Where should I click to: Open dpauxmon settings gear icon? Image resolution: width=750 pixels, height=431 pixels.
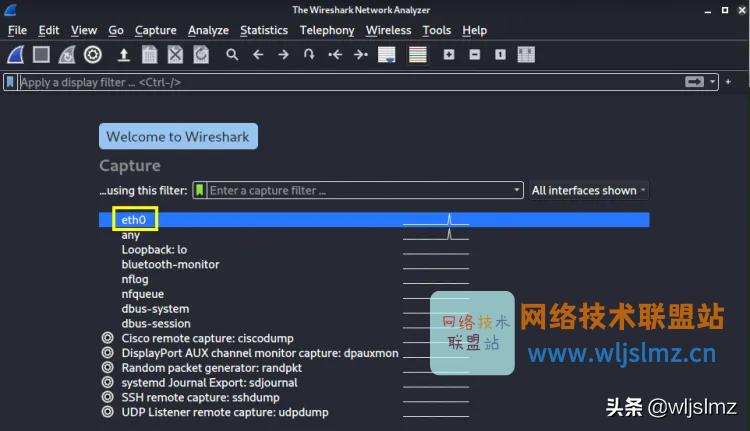pos(108,353)
